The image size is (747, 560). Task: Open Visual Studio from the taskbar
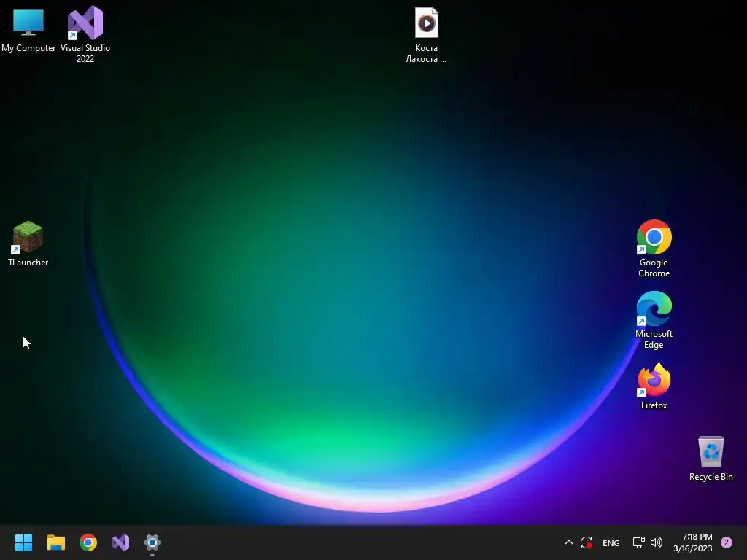click(120, 542)
